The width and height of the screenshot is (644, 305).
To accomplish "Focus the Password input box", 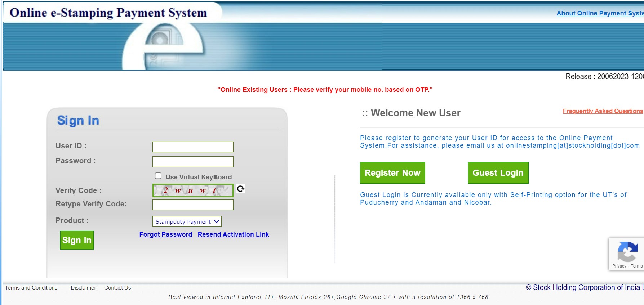I will point(193,162).
